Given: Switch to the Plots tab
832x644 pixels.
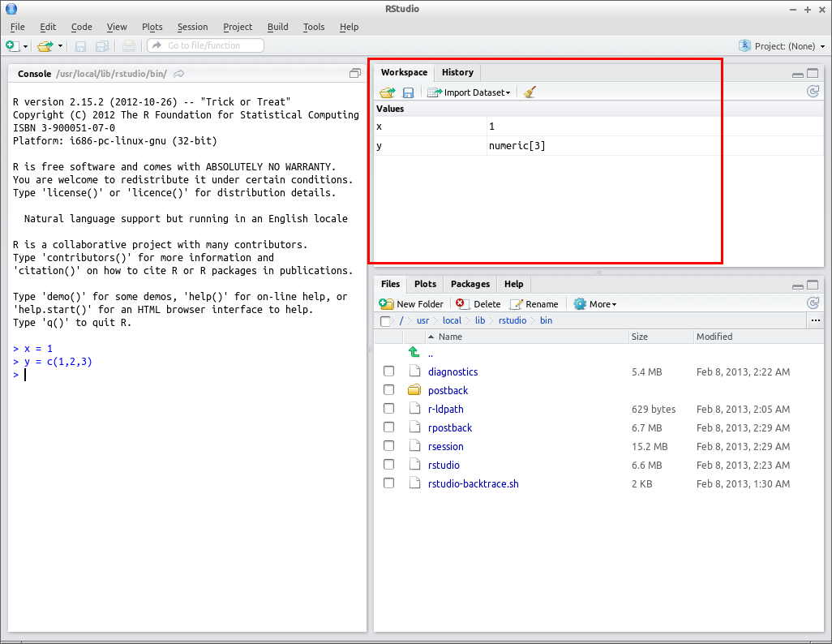Looking at the screenshot, I should [x=426, y=284].
